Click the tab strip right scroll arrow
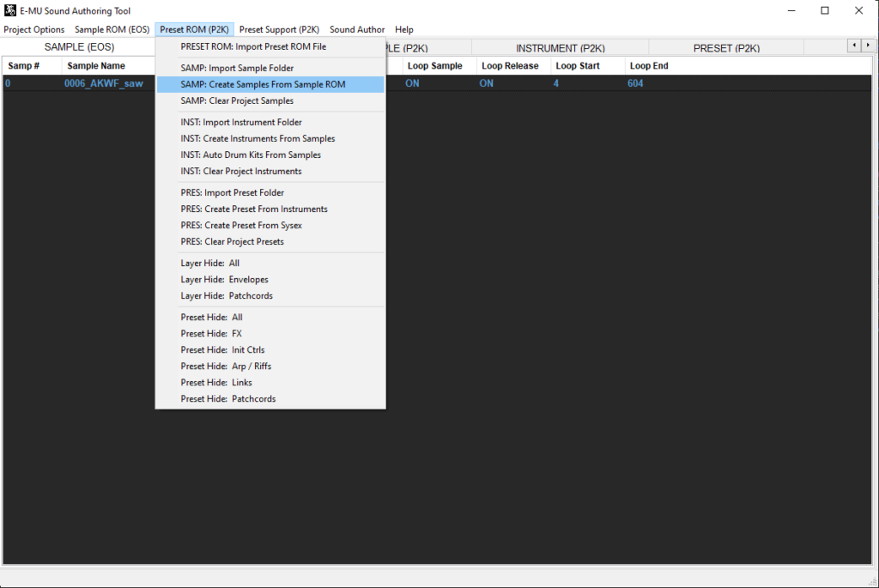The height and width of the screenshot is (588, 879). click(869, 45)
